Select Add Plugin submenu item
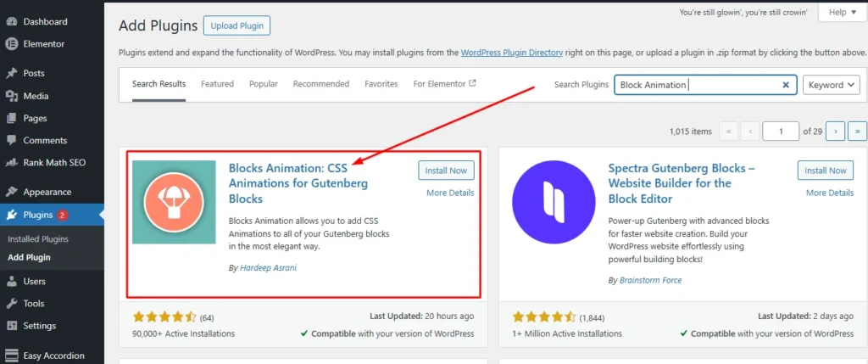The image size is (868, 364). point(29,258)
